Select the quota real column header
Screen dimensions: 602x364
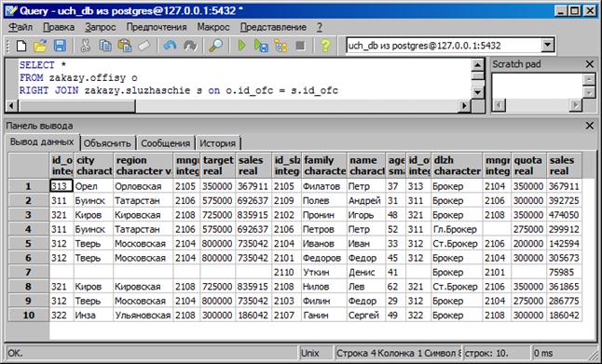pos(528,166)
